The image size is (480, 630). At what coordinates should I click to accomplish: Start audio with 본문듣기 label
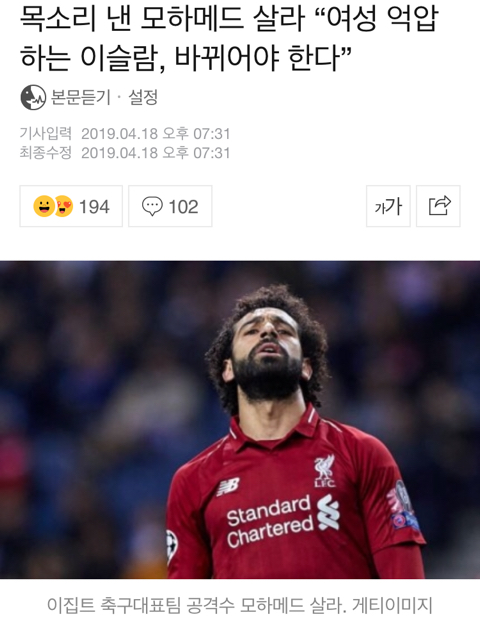click(x=80, y=97)
